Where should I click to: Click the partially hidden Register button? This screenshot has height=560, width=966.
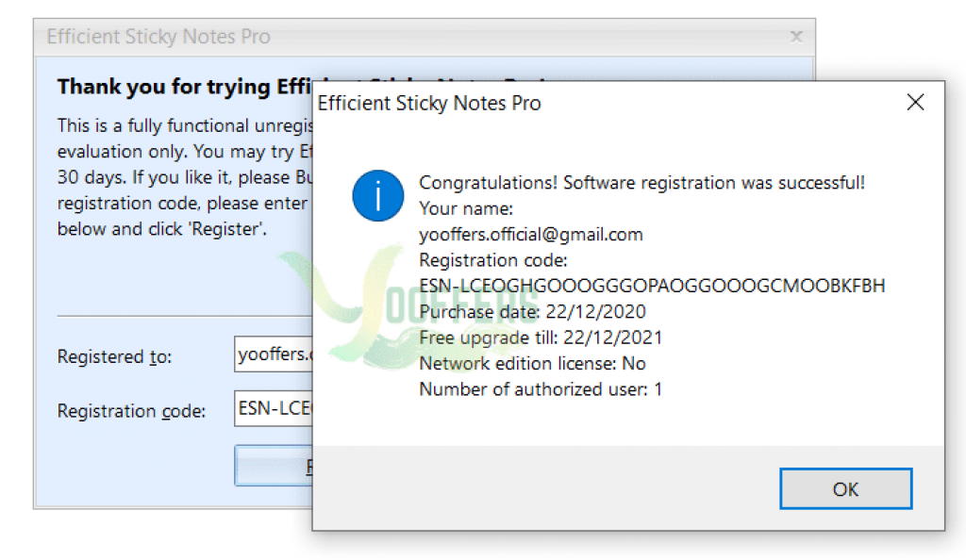[x=274, y=466]
